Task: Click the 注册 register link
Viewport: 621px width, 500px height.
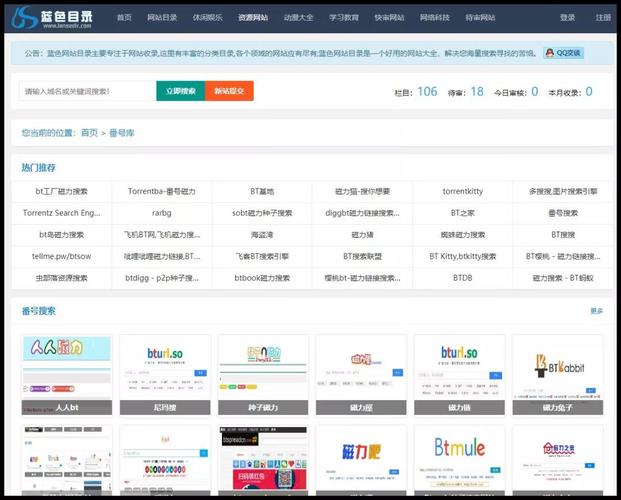Action: pos(603,17)
